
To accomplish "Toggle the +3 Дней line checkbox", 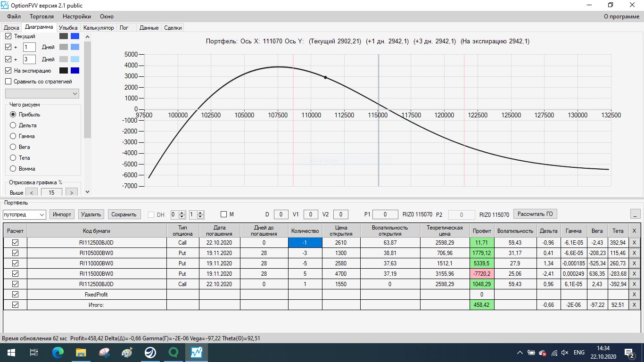I will pyautogui.click(x=8, y=59).
